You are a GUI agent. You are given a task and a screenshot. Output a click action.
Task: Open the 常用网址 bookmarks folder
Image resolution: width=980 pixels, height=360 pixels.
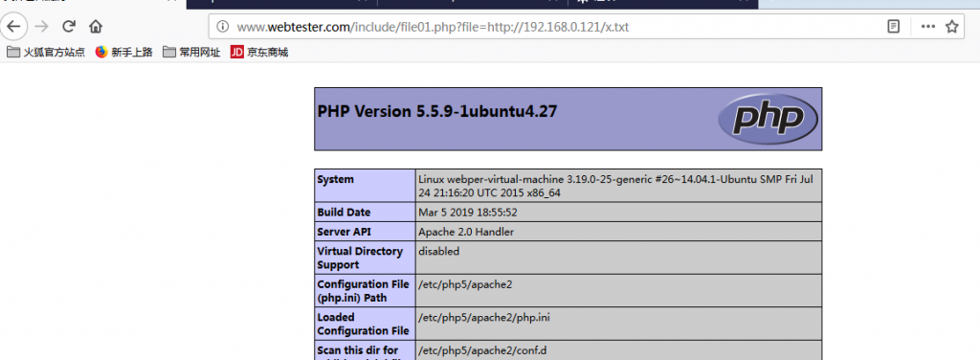pyautogui.click(x=191, y=53)
